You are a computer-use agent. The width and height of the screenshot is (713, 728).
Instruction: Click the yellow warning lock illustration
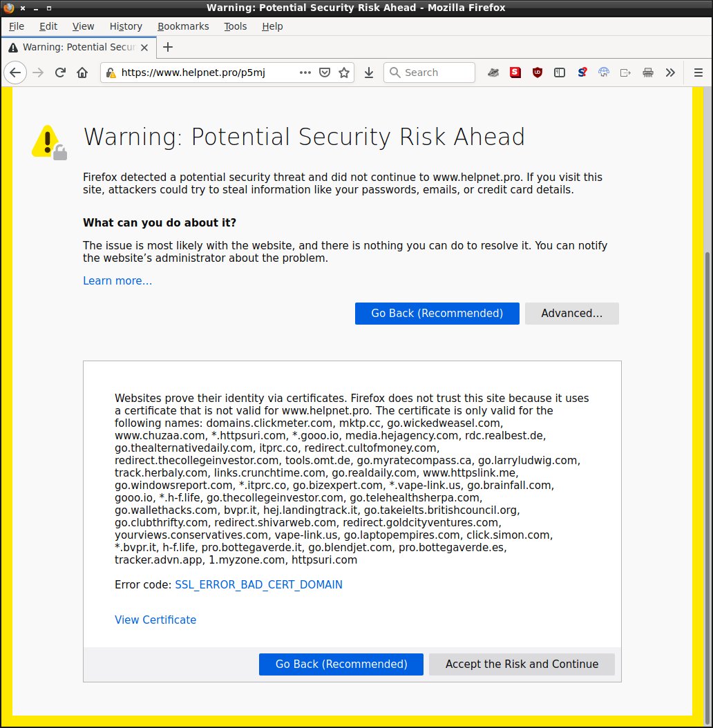point(49,142)
